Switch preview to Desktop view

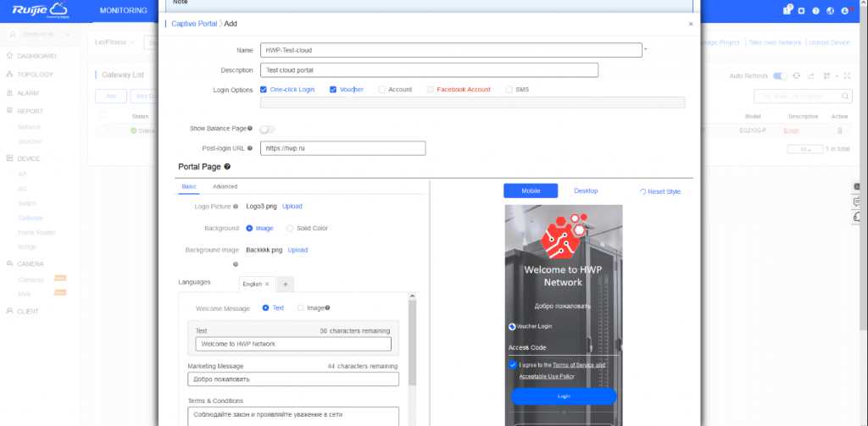(x=586, y=191)
